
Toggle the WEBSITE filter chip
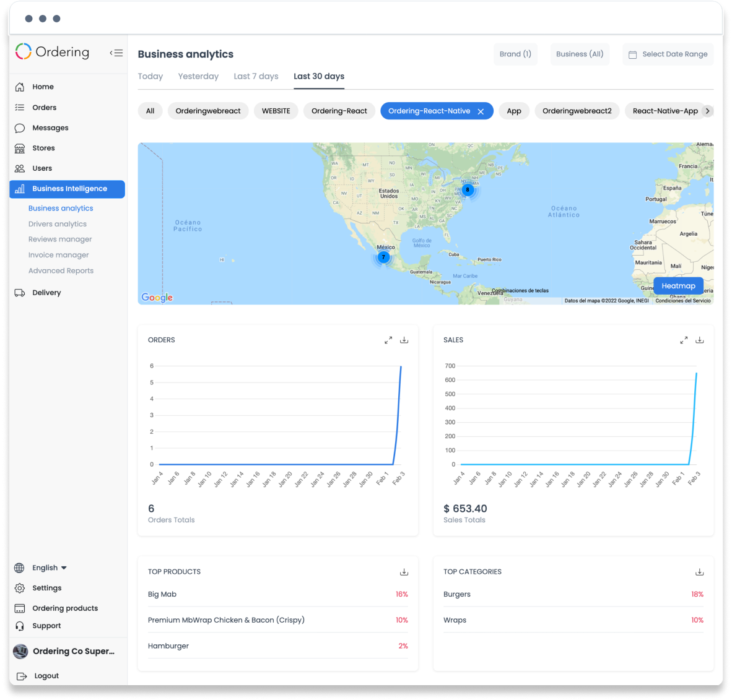[276, 111]
